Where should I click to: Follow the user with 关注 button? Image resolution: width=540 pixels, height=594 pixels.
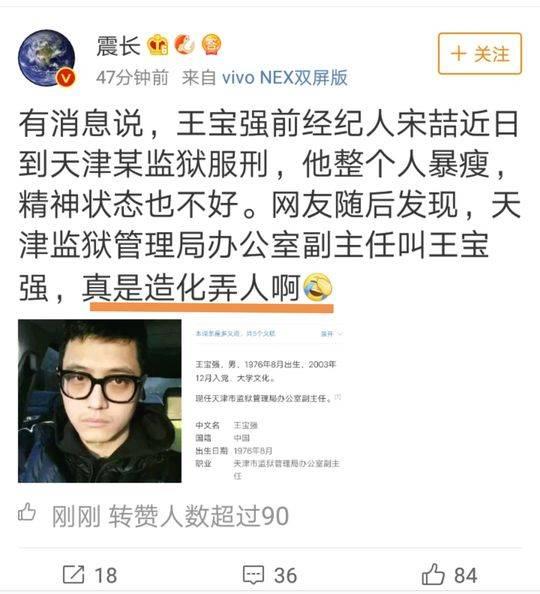480,53
